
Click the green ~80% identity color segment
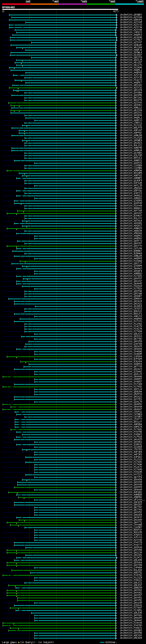tap(101, 4)
